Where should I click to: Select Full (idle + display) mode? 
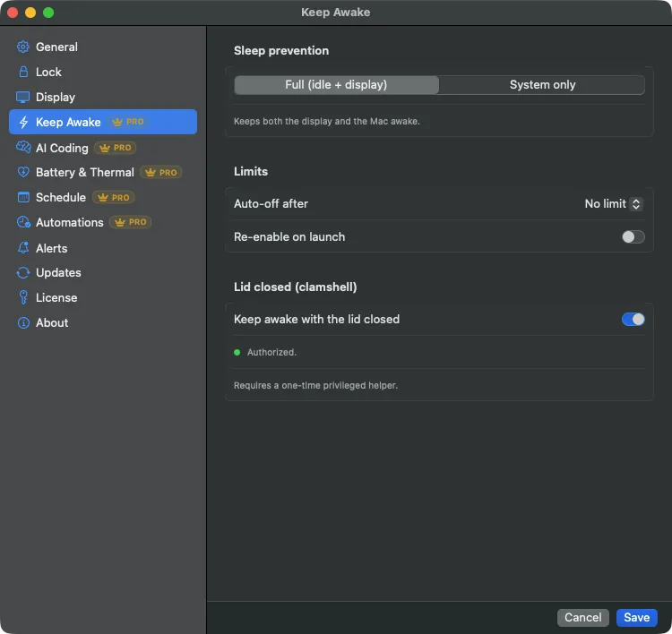point(336,85)
